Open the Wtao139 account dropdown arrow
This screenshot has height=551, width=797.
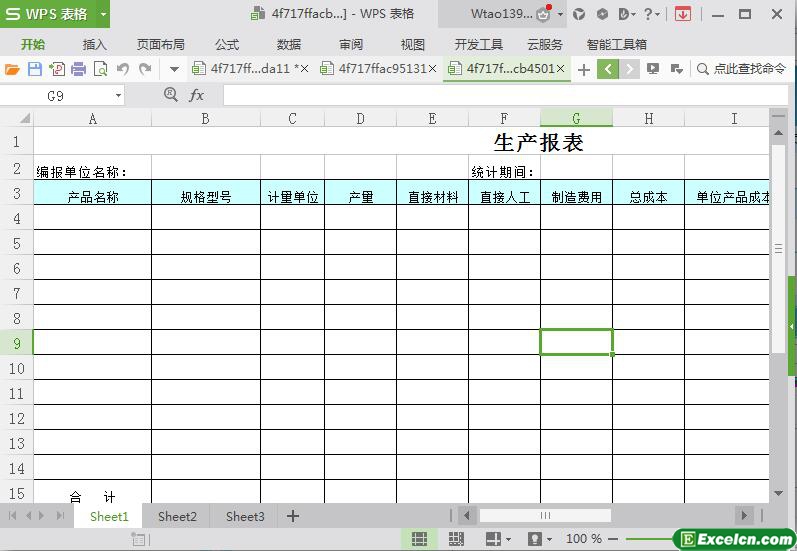tap(560, 15)
